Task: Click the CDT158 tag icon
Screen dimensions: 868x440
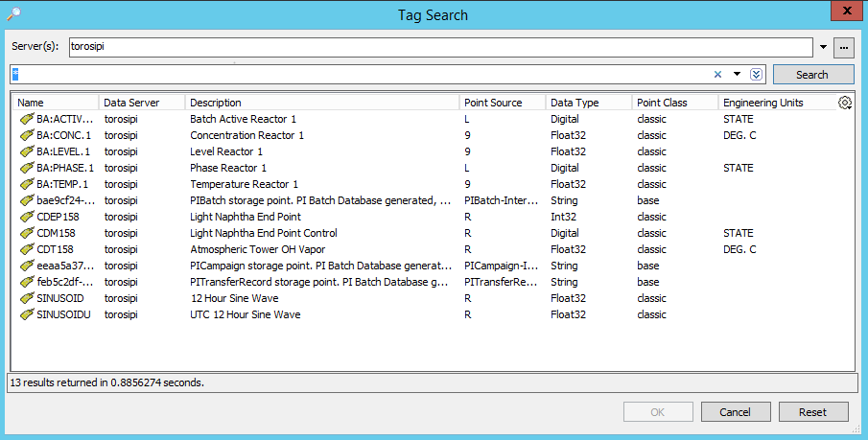Action: click(x=27, y=249)
